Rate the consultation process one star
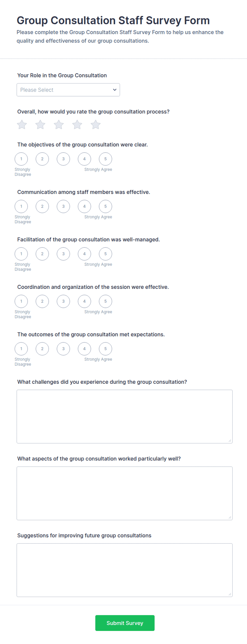This screenshot has height=644, width=247. pos(22,125)
